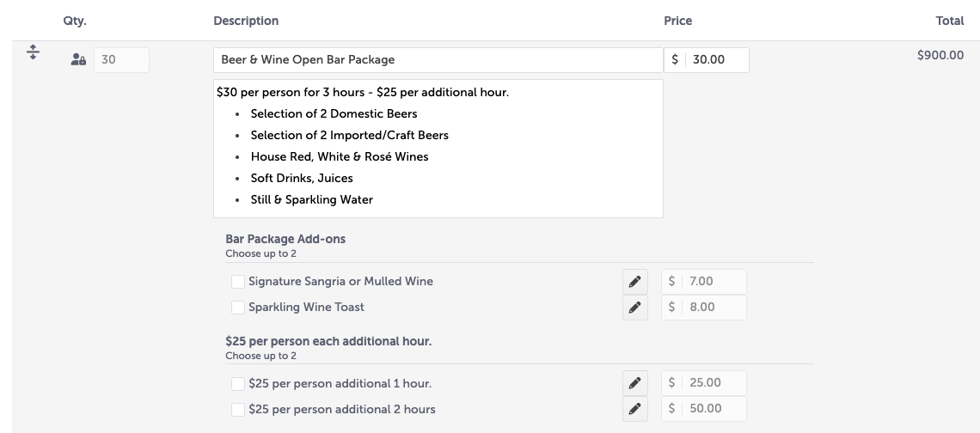Click 'Soft Drinks, Juices' bullet
This screenshot has width=980, height=433.
tap(301, 179)
